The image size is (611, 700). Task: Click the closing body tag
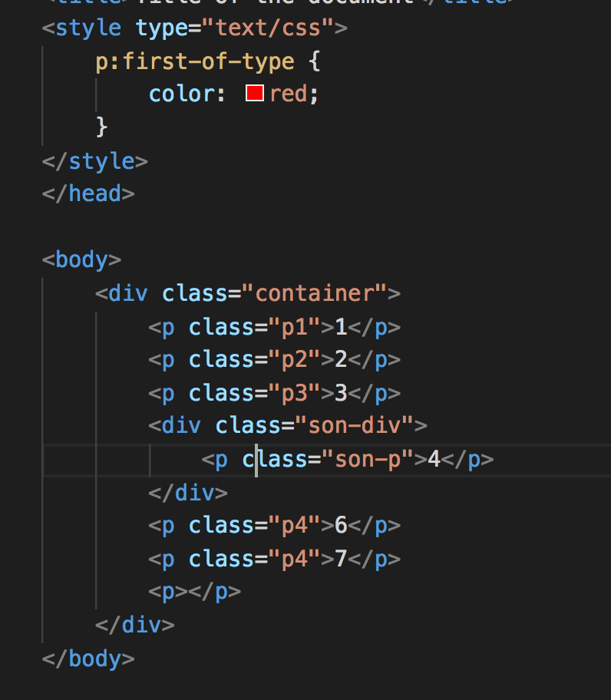click(x=88, y=659)
